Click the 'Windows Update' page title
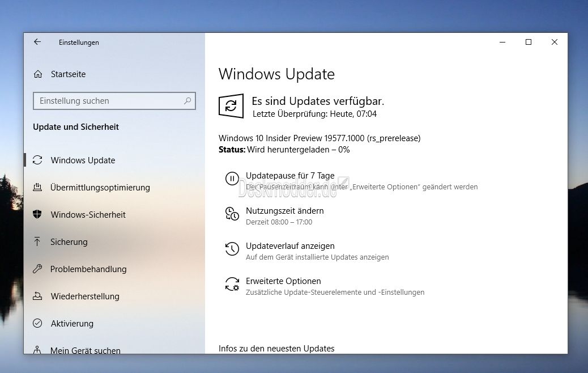Viewport: 588px width, 373px height. pyautogui.click(x=277, y=74)
